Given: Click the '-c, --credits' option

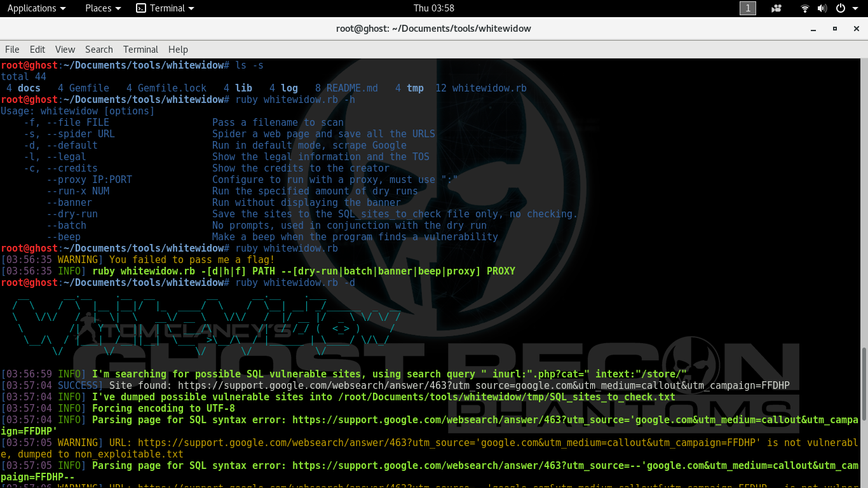Looking at the screenshot, I should [x=61, y=168].
